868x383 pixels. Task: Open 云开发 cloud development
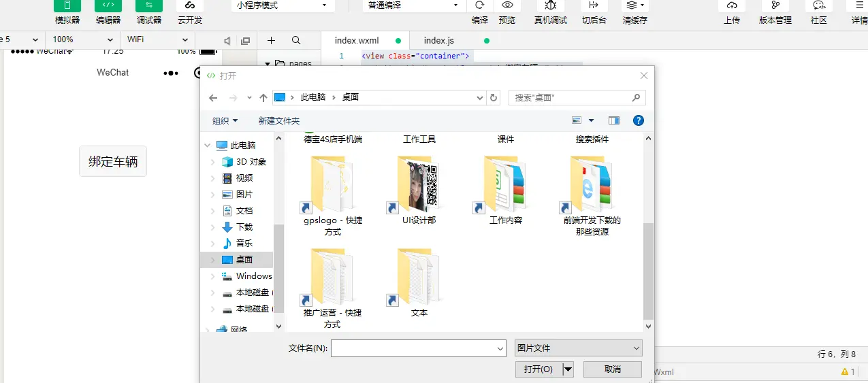click(x=190, y=5)
